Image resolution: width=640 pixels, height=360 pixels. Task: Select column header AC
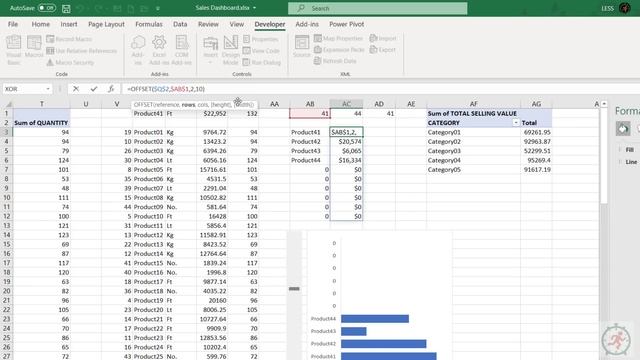[346, 104]
